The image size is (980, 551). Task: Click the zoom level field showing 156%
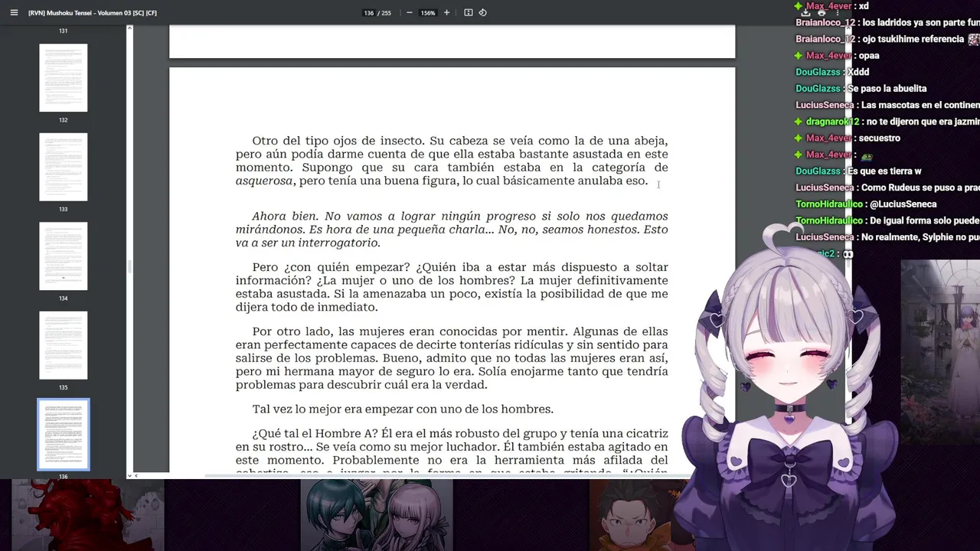428,13
